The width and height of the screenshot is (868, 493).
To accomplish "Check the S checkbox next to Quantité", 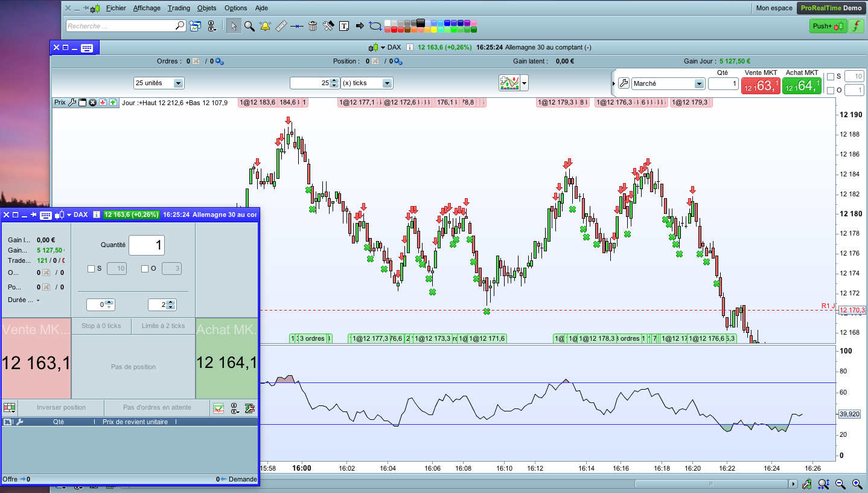I will click(x=91, y=269).
